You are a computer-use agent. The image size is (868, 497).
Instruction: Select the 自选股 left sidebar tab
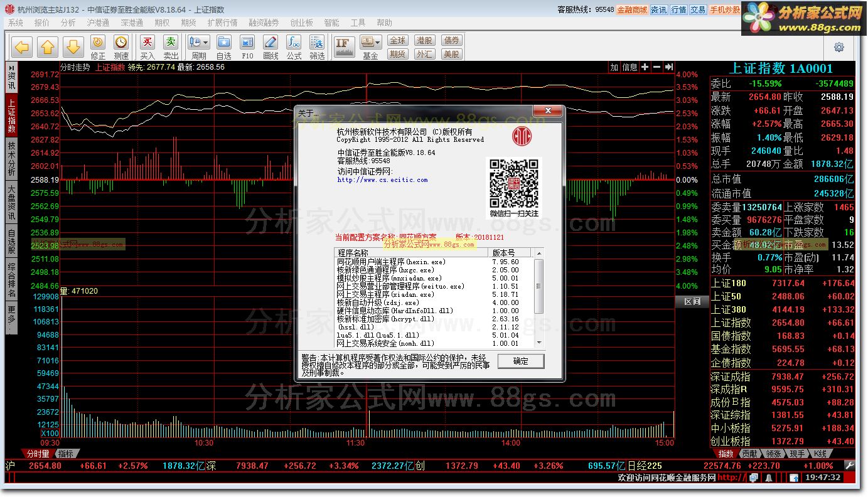(11, 242)
